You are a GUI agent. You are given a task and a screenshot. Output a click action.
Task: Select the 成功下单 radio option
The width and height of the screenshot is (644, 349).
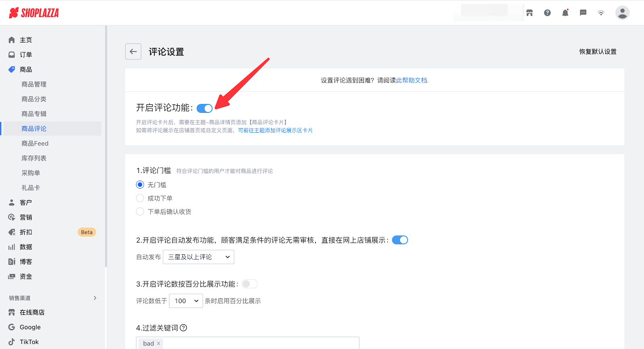coord(140,198)
